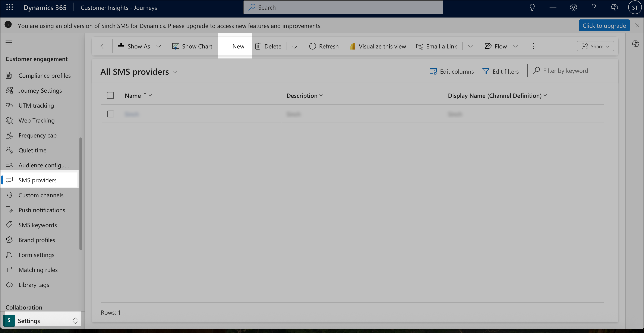Image resolution: width=644 pixels, height=333 pixels.
Task: Check the checkbox on the first provider row
Action: pos(110,114)
